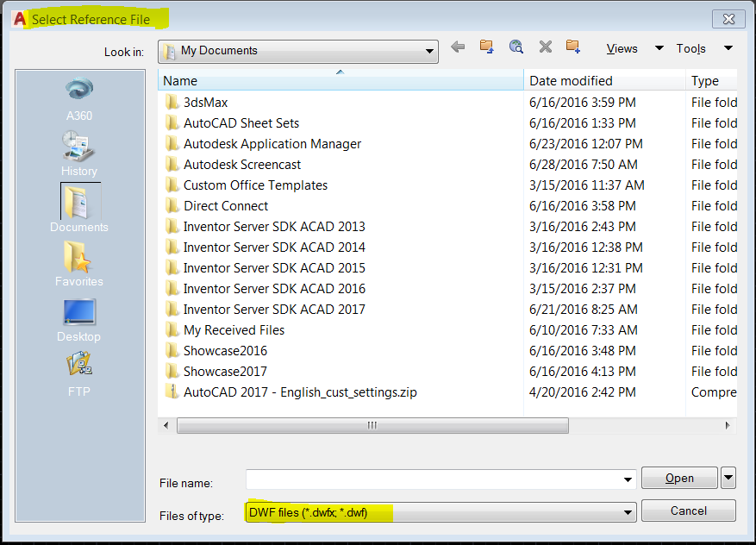The height and width of the screenshot is (545, 756).
Task: Open the Tools dropdown arrow
Action: [x=728, y=48]
